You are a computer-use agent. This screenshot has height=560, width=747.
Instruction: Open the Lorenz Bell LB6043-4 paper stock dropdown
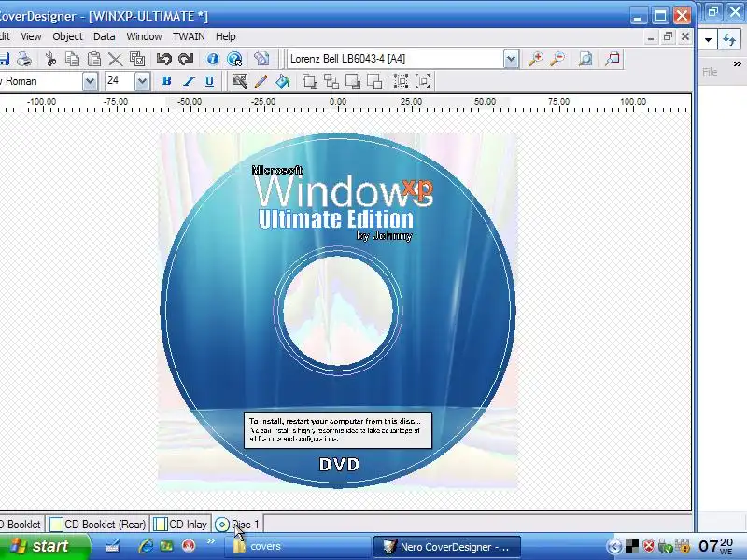point(511,59)
